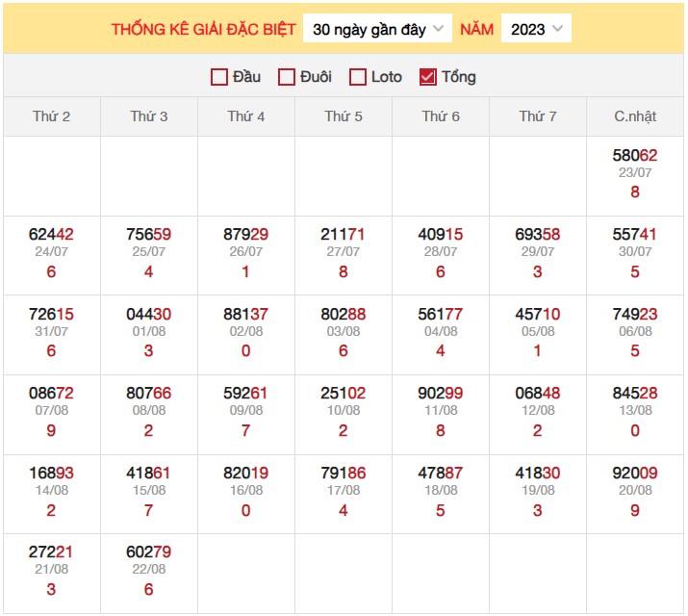The width and height of the screenshot is (688, 616).
Task: Select the C.nhật column header
Action: click(634, 116)
